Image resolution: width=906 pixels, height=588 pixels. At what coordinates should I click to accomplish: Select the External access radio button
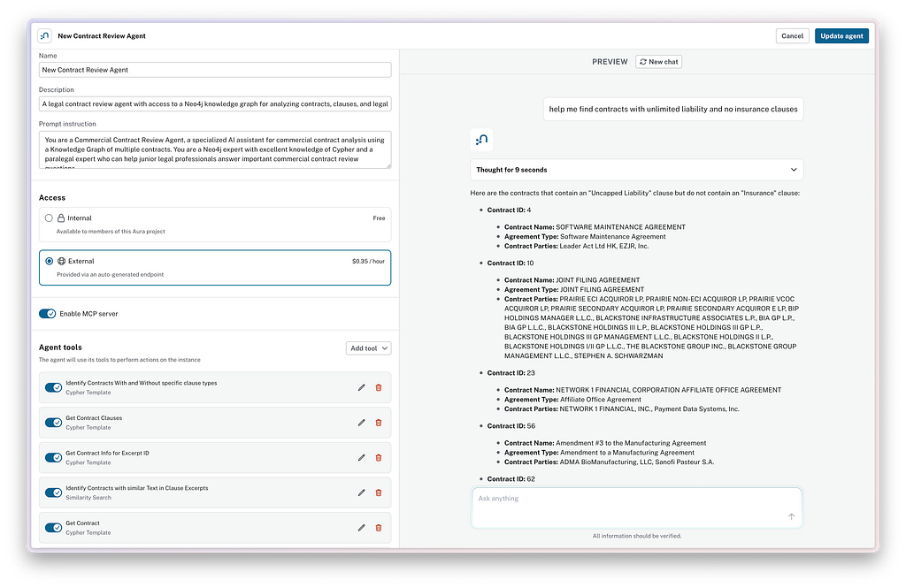coord(50,261)
